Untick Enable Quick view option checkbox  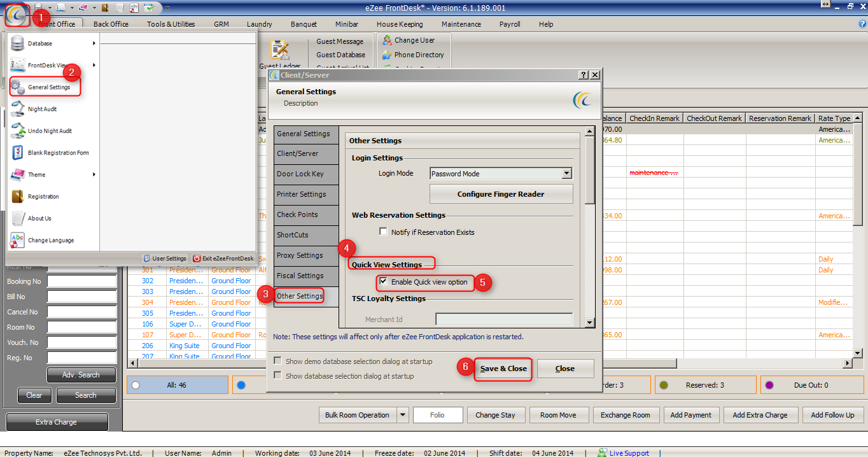[x=383, y=281]
